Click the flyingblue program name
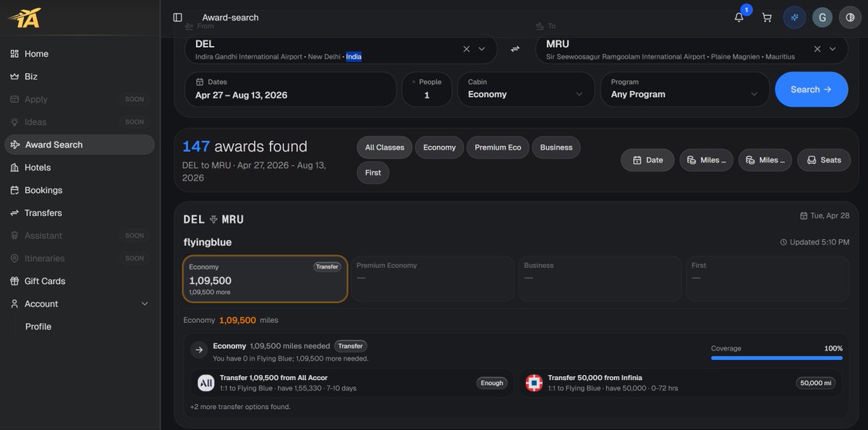 click(x=208, y=242)
